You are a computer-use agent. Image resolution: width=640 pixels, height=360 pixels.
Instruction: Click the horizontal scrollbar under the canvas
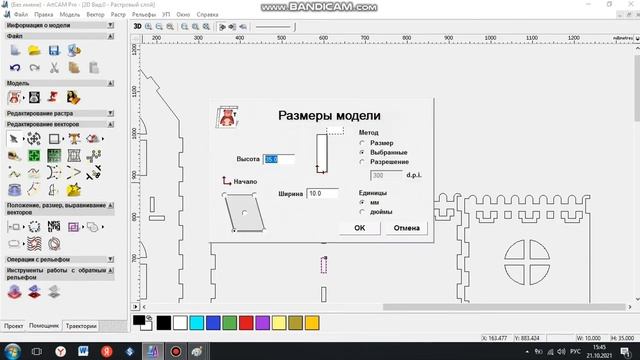504,307
